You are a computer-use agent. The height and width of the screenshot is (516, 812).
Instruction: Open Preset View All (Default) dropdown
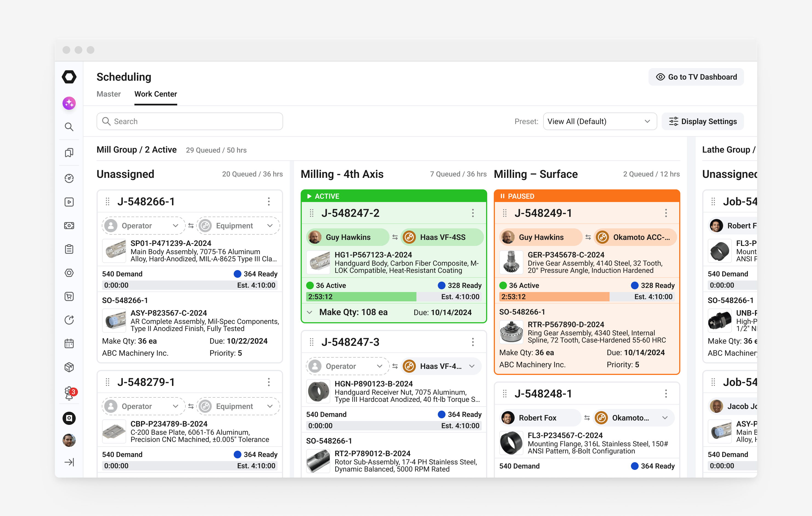coord(600,121)
